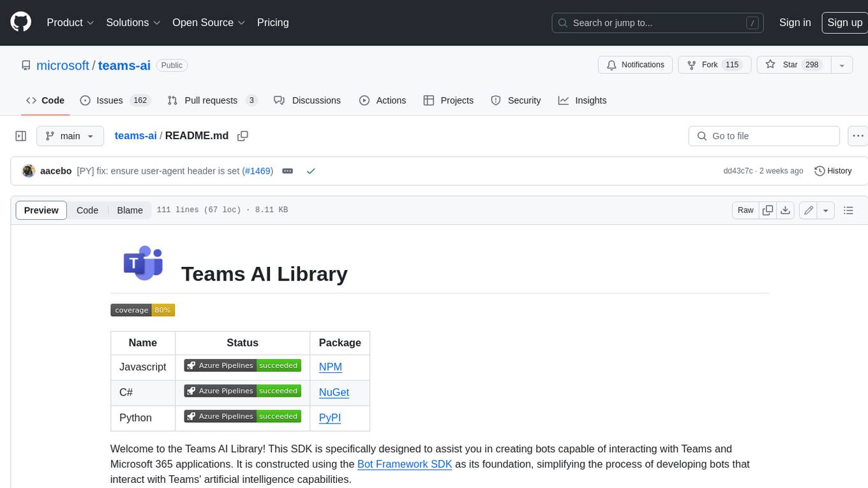The width and height of the screenshot is (868, 488).
Task: Edit this file with the pencil icon
Action: pyautogui.click(x=809, y=210)
